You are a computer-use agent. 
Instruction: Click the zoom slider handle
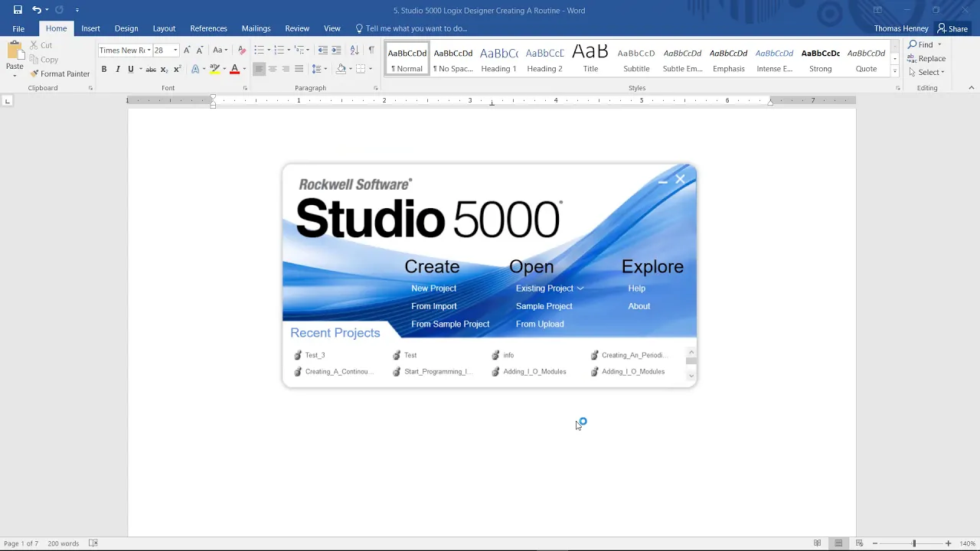coord(913,543)
